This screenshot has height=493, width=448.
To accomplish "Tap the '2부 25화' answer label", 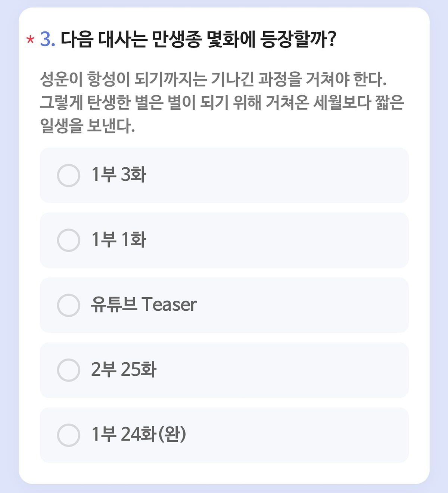I will pos(124,370).
